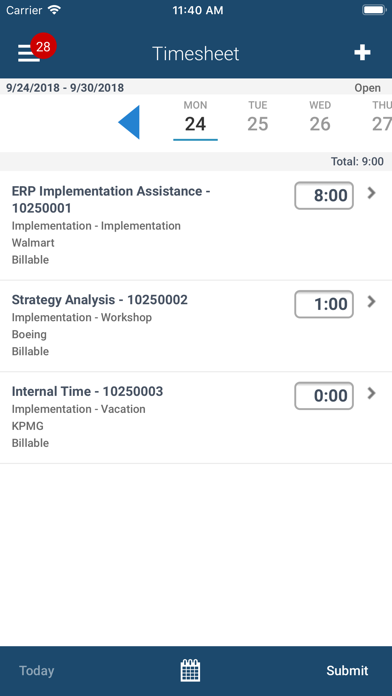Image resolution: width=392 pixels, height=696 pixels.
Task: Tap the Wi-Fi icon in status bar
Action: click(x=55, y=10)
